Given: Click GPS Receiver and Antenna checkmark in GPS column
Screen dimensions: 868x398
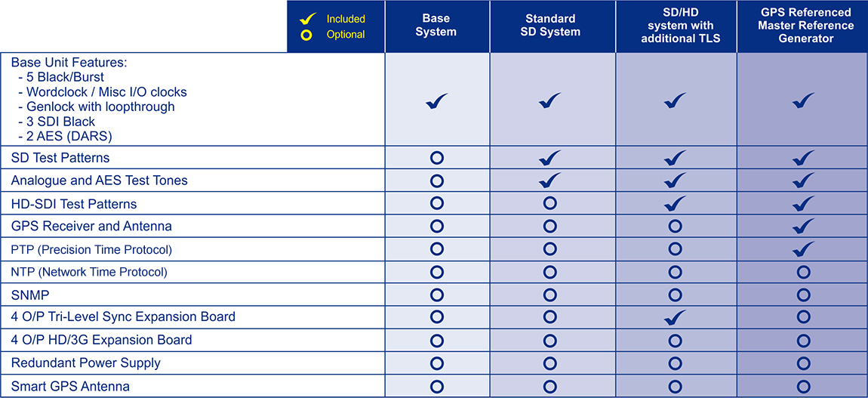Looking at the screenshot, I should [x=802, y=226].
